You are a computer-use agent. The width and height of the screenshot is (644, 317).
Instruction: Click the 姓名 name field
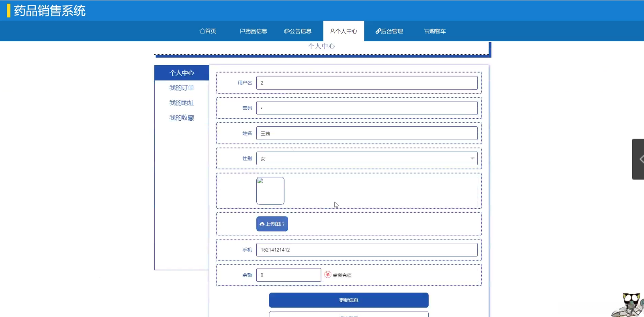tap(367, 133)
